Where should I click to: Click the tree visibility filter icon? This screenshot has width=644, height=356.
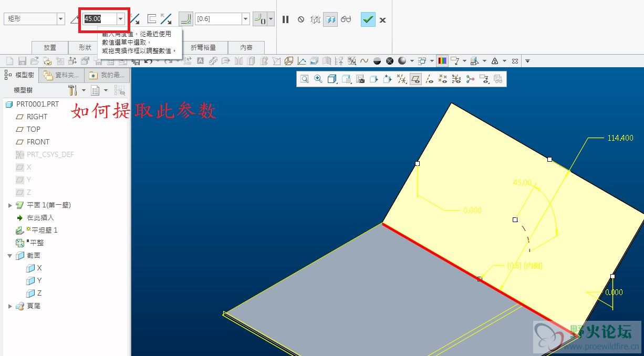click(x=120, y=90)
